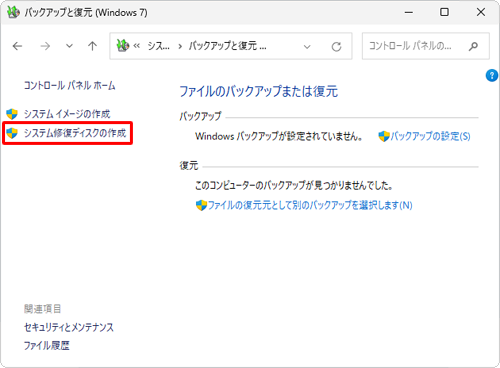The height and width of the screenshot is (368, 500).
Task: Open ファイル履歴 link
Action: coord(47,345)
